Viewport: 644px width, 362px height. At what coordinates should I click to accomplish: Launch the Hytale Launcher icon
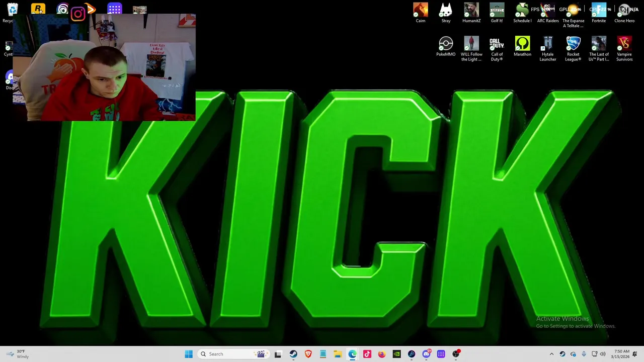pyautogui.click(x=548, y=49)
